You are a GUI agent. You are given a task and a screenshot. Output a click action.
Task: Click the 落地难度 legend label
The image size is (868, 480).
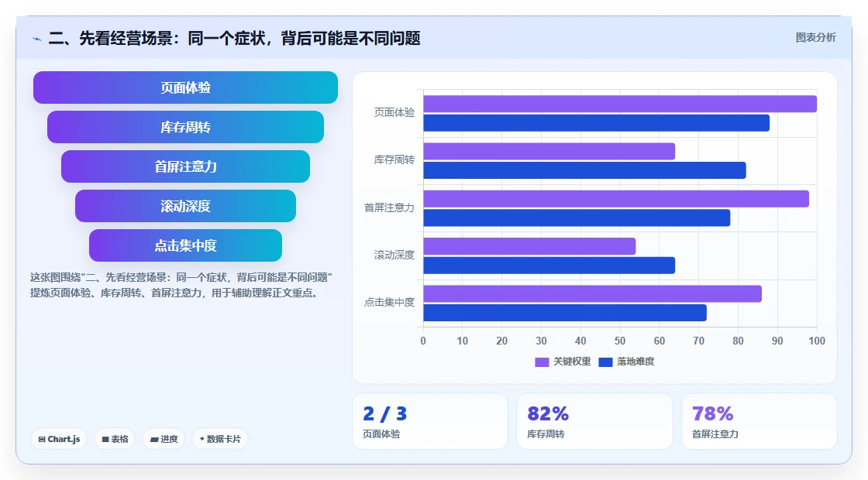click(635, 362)
